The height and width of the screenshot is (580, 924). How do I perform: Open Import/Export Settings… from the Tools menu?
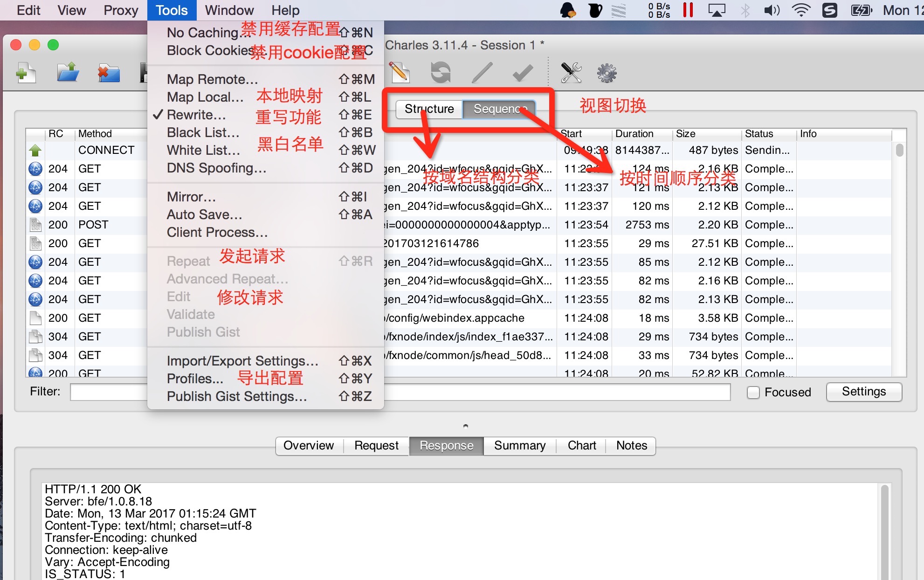242,361
